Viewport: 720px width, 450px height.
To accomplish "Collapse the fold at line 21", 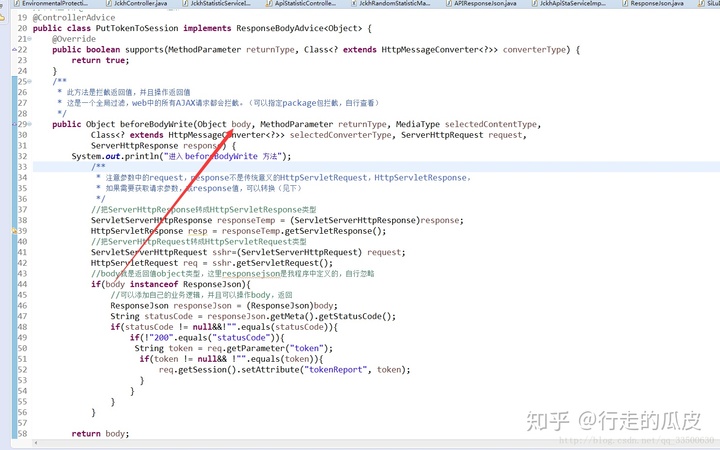I will click(x=30, y=39).
